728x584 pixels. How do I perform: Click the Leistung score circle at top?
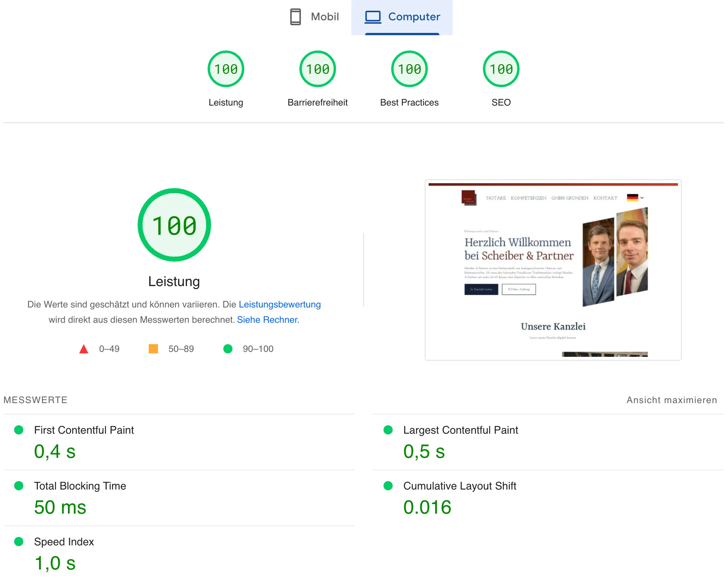[x=226, y=69]
